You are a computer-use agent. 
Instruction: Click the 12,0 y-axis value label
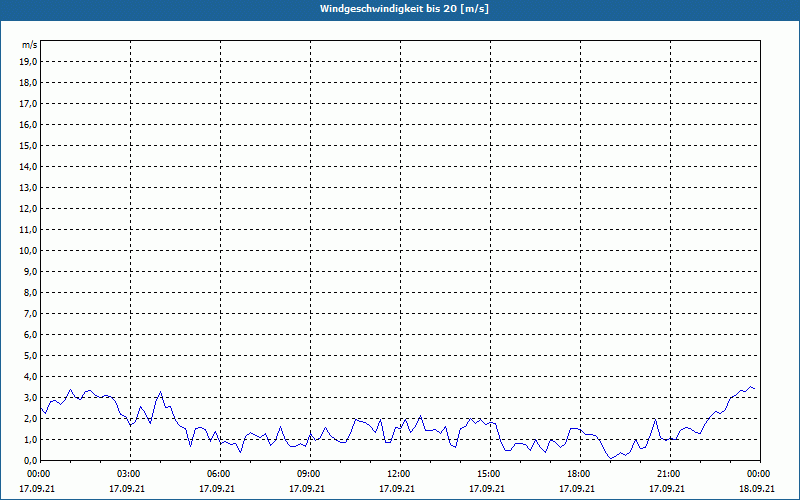[x=29, y=208]
